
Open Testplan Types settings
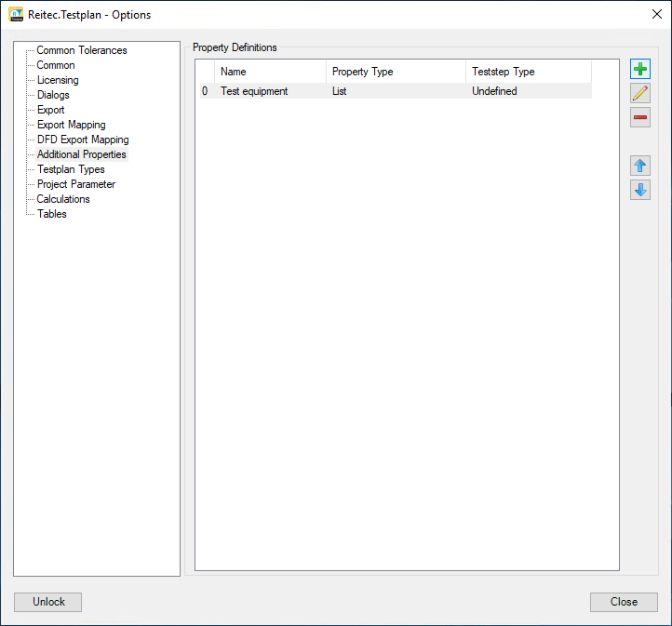click(x=71, y=169)
